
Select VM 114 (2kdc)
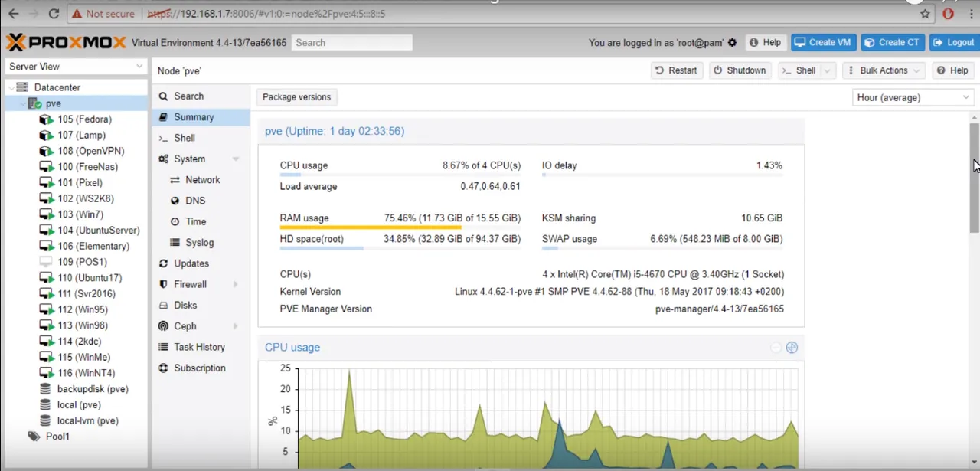click(79, 341)
